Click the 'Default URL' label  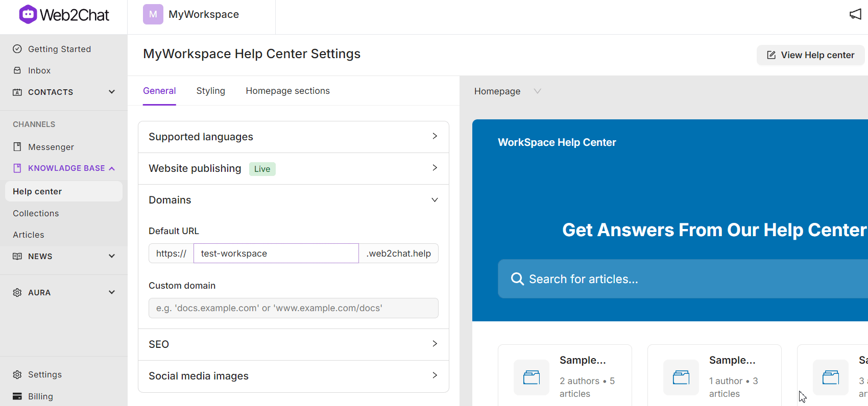coord(174,231)
